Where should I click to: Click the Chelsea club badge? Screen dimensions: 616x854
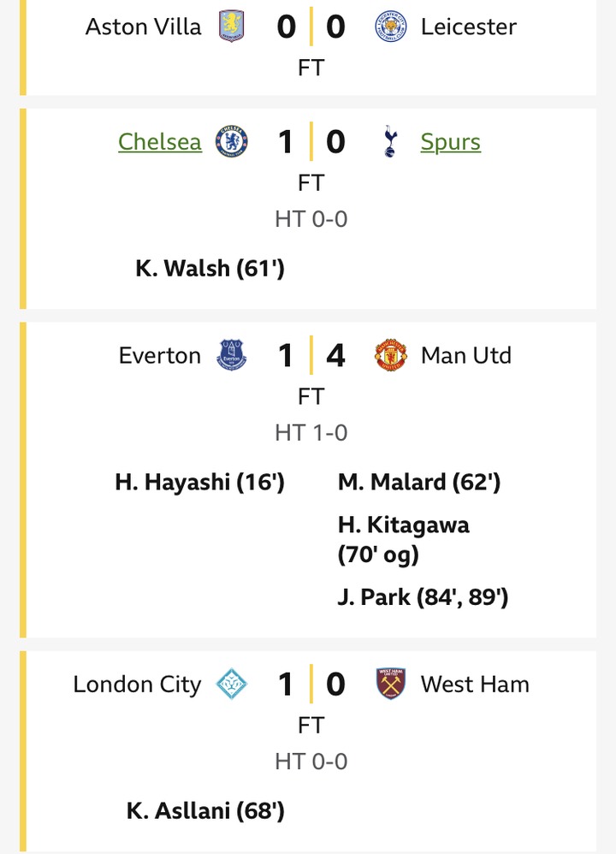point(232,141)
